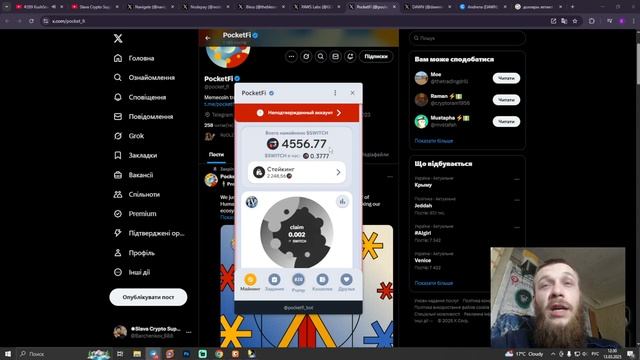Click the 4556.77 balance value
This screenshot has width=640, height=360.
pos(304,144)
